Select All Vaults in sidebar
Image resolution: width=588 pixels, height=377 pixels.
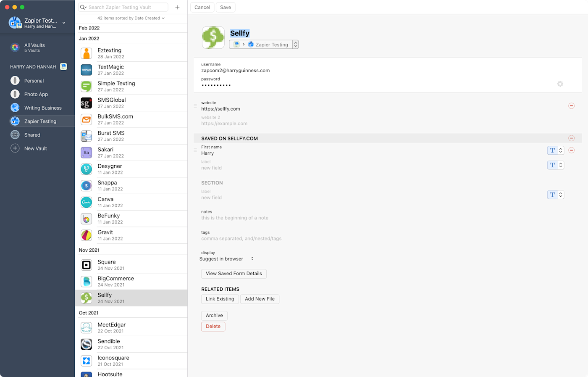click(x=37, y=47)
